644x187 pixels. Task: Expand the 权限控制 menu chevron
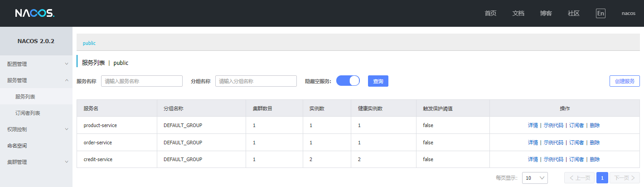[x=67, y=129]
